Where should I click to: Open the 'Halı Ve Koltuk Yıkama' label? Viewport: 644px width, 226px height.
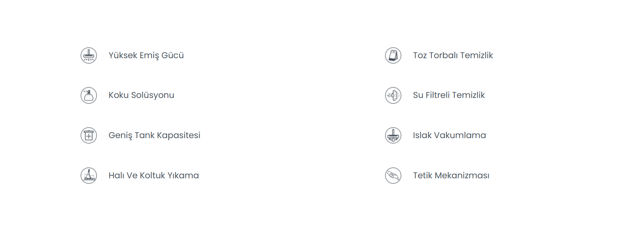153,175
